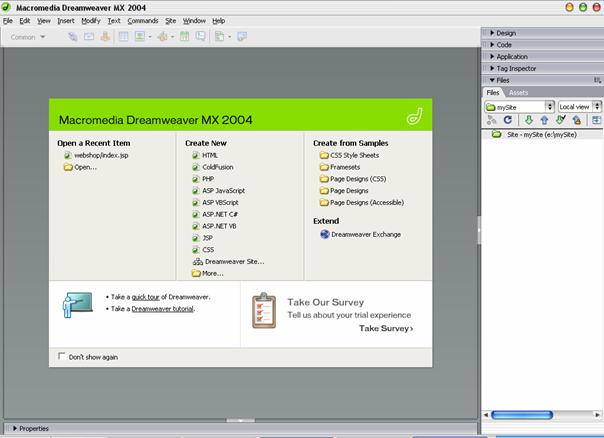The width and height of the screenshot is (604, 438).
Task: Open the Insert menu
Action: 65,21
